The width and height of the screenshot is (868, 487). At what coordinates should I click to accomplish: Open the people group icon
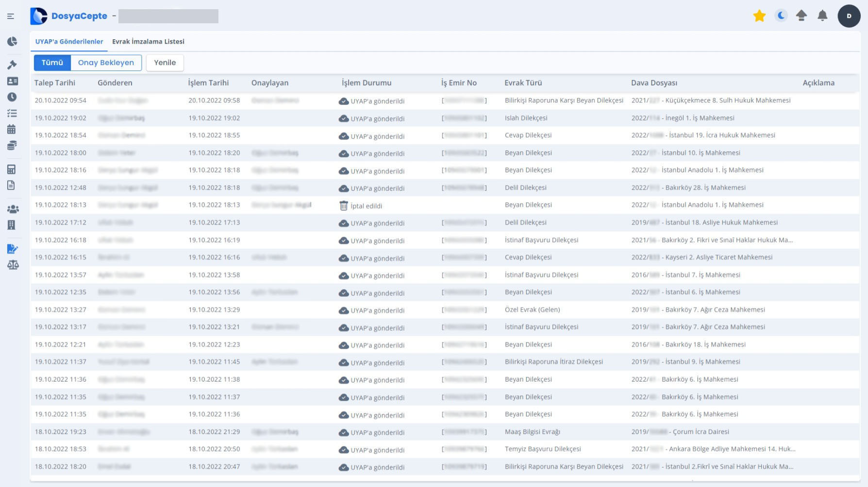13,209
